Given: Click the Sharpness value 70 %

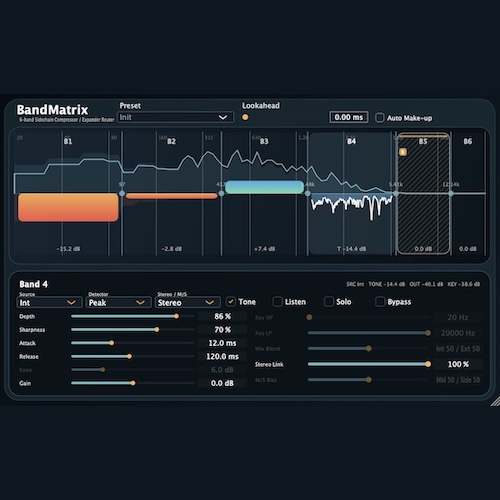Looking at the screenshot, I should coord(222,330).
